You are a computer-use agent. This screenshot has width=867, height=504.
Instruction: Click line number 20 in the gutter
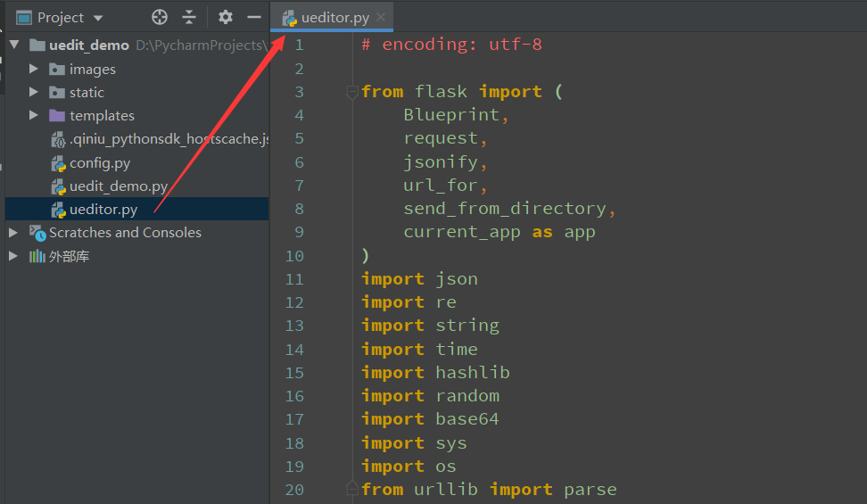click(x=294, y=490)
